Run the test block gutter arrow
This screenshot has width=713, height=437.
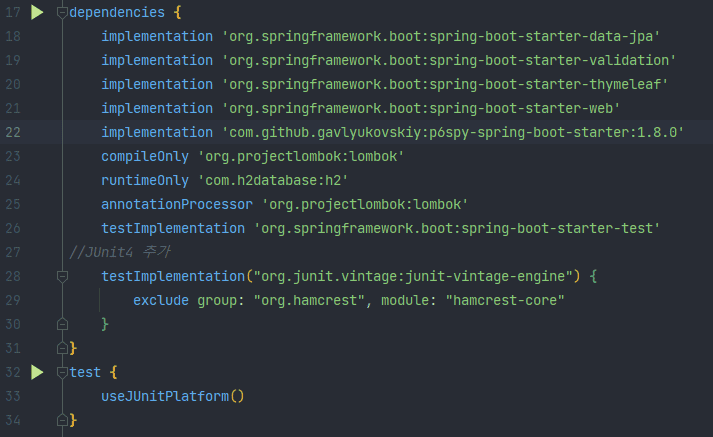(x=37, y=372)
